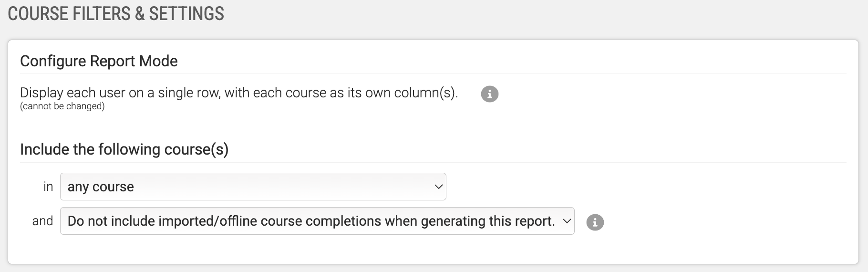Click chevron on the "Do not include" dropdown
The height and width of the screenshot is (272, 868).
(x=567, y=221)
